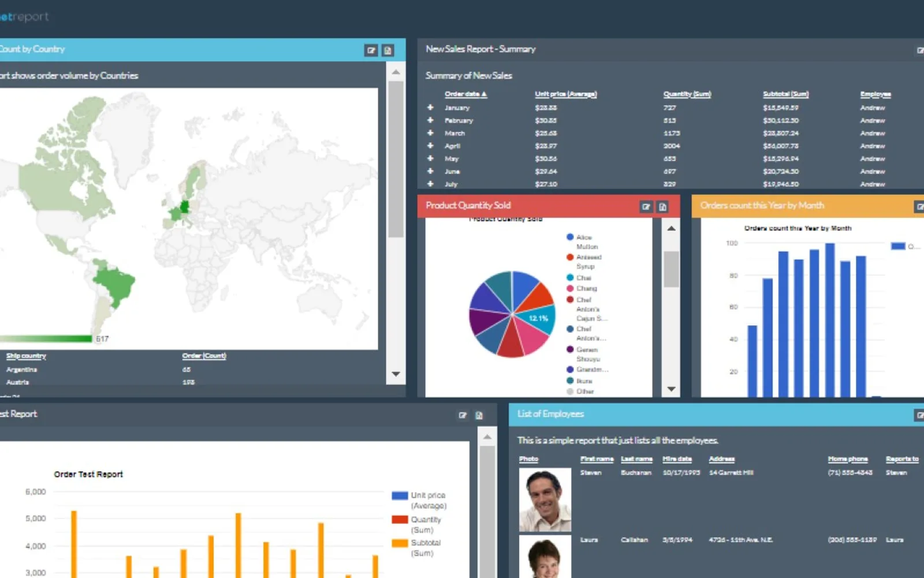Image resolution: width=924 pixels, height=578 pixels.
Task: Sort by Order (Count) column
Action: [x=204, y=356]
